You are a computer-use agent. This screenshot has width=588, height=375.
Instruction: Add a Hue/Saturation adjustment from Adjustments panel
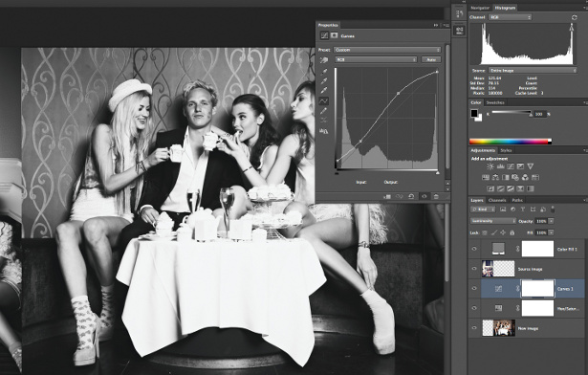[486, 177]
